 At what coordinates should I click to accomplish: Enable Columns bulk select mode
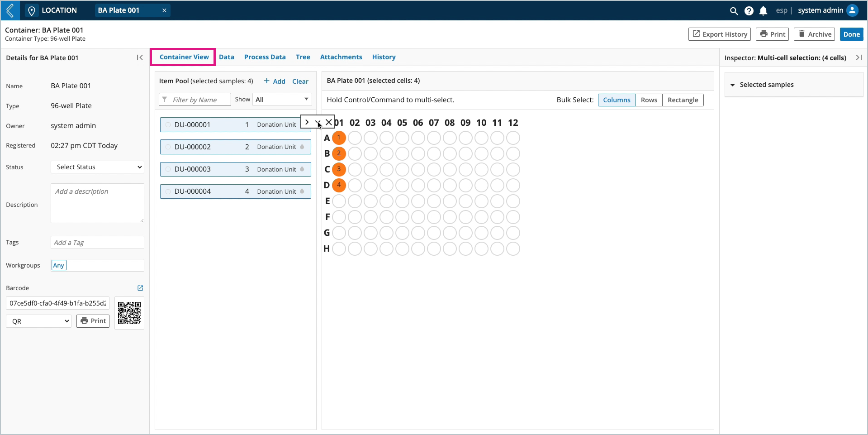point(617,100)
